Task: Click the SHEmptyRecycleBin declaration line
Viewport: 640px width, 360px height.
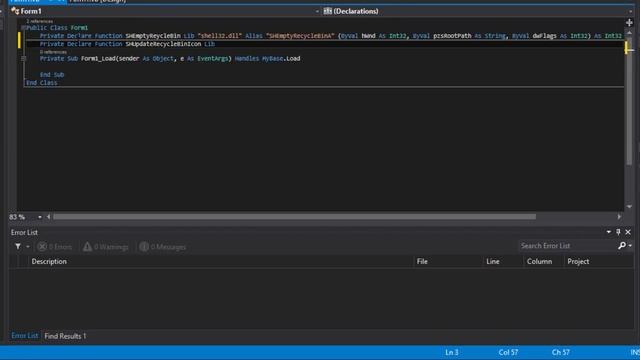Action: pos(331,36)
